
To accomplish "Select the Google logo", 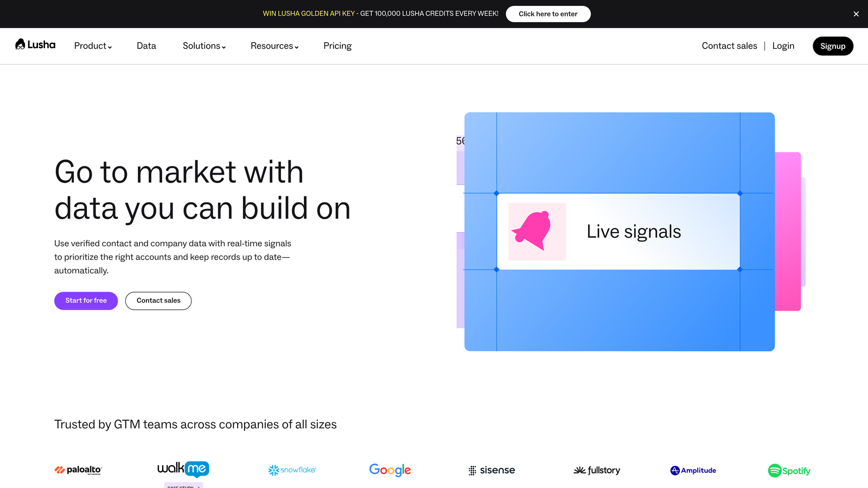I will click(390, 470).
